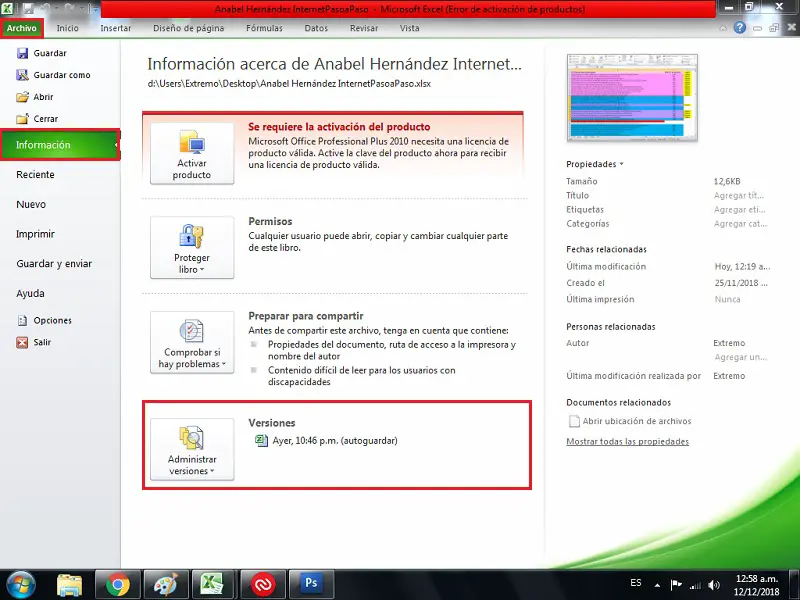This screenshot has width=800, height=600.
Task: Click the file path text under the title
Action: point(289,84)
